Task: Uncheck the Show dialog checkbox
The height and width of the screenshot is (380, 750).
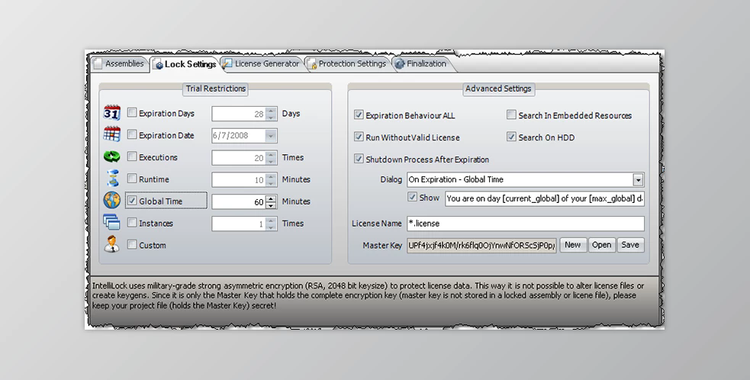Action: click(412, 197)
